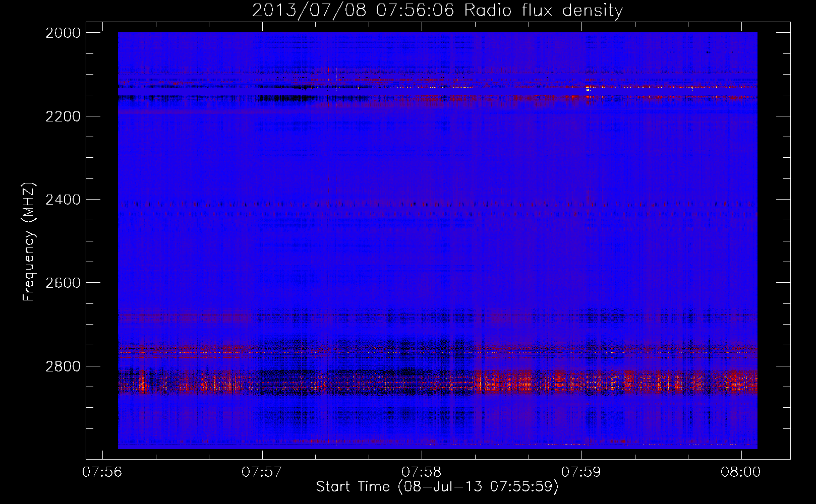The height and width of the screenshot is (504, 816).
Task: Click the '07:57' time axis label
Action: [x=262, y=472]
